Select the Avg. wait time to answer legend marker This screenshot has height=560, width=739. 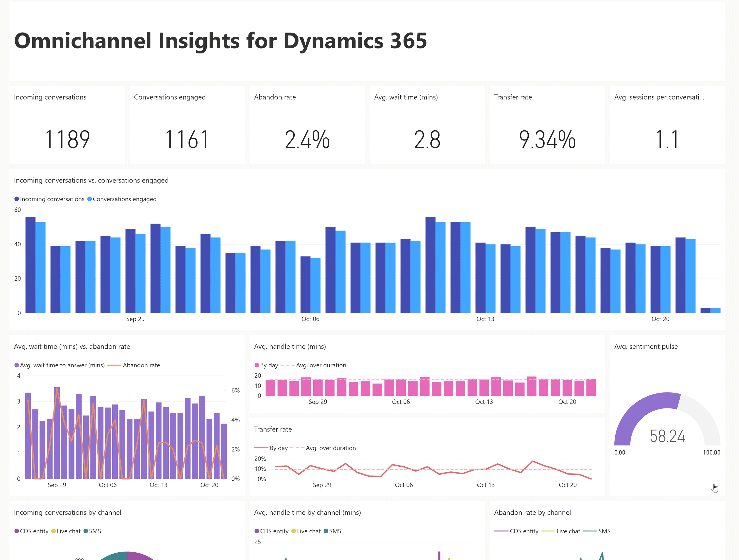point(17,365)
